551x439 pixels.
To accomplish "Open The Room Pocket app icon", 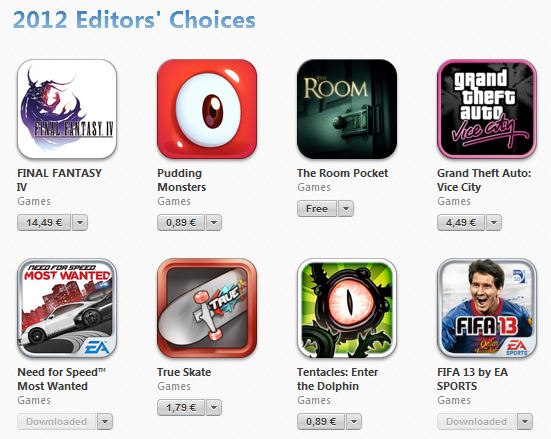I will [x=347, y=109].
